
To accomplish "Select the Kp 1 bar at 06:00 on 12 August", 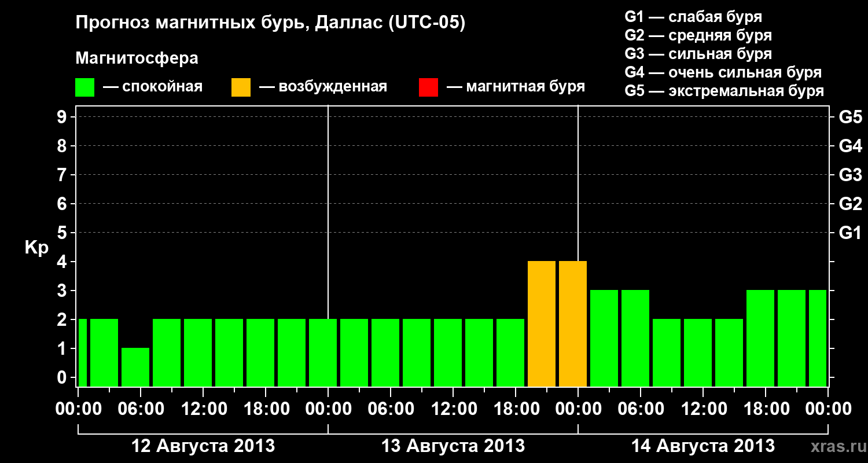I will (x=135, y=367).
